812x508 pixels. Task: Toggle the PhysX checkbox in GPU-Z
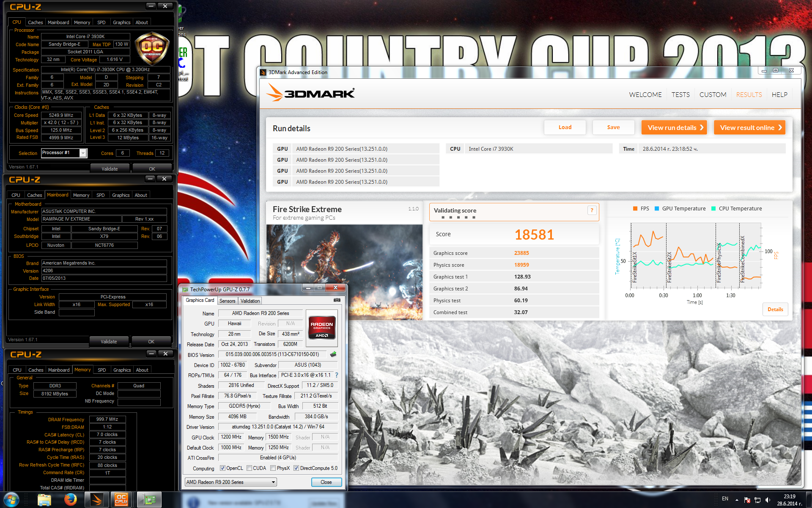273,468
